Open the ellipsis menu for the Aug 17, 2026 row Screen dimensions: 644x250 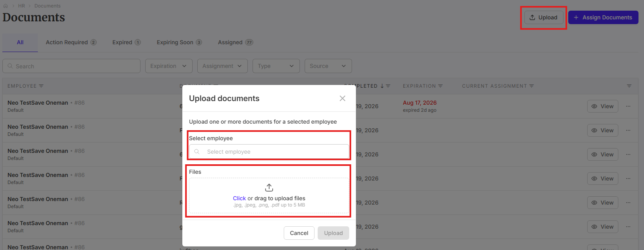click(628, 106)
